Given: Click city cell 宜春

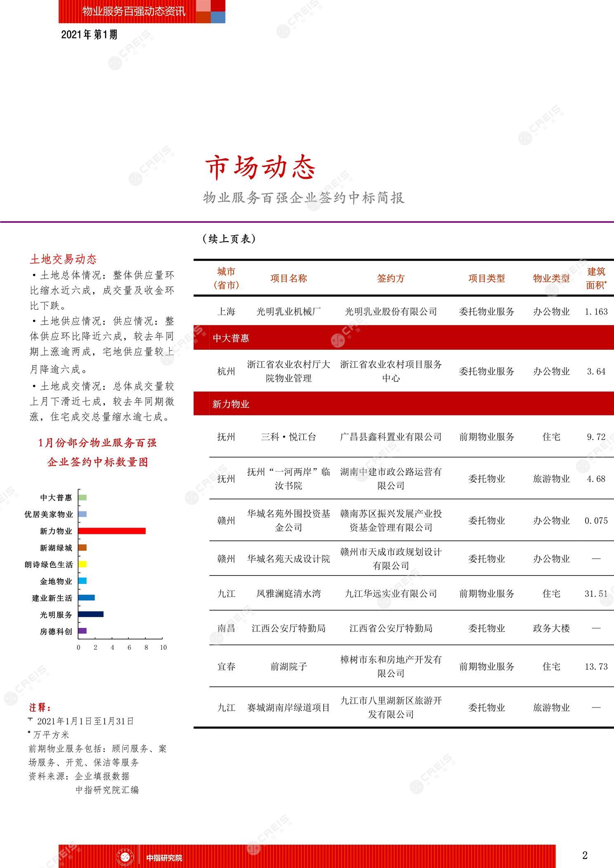Looking at the screenshot, I should (226, 667).
